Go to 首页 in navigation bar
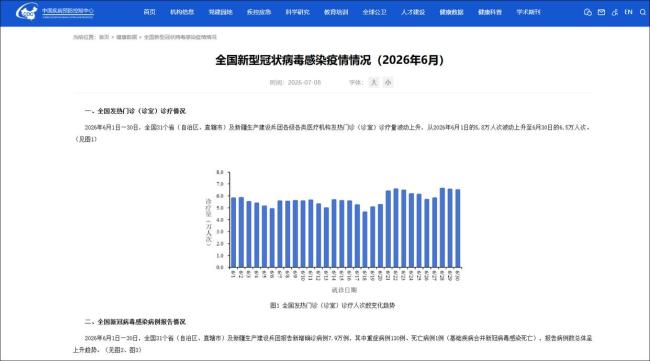The height and width of the screenshot is (361, 650). tap(149, 12)
